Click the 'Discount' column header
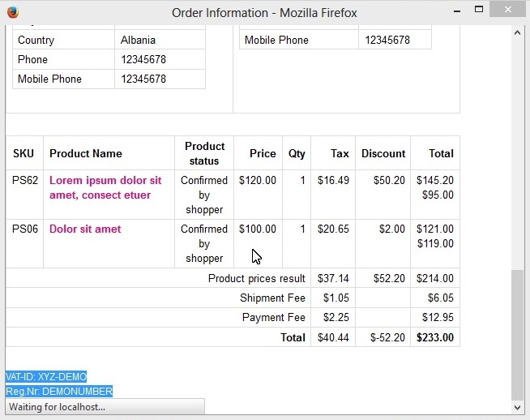Screen dimensions: 530x420 [x=383, y=153]
